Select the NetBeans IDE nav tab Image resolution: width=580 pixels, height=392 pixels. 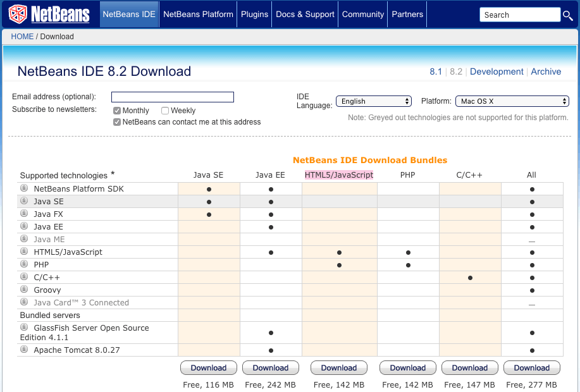click(x=129, y=14)
